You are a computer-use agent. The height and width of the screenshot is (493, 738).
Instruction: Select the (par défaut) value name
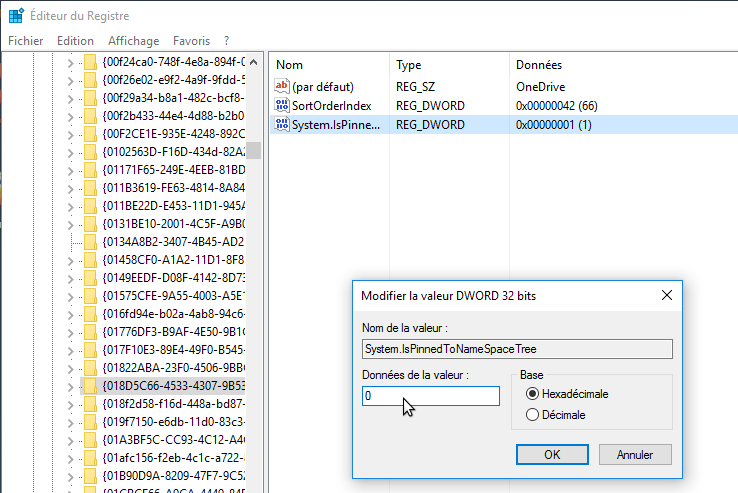click(x=323, y=87)
